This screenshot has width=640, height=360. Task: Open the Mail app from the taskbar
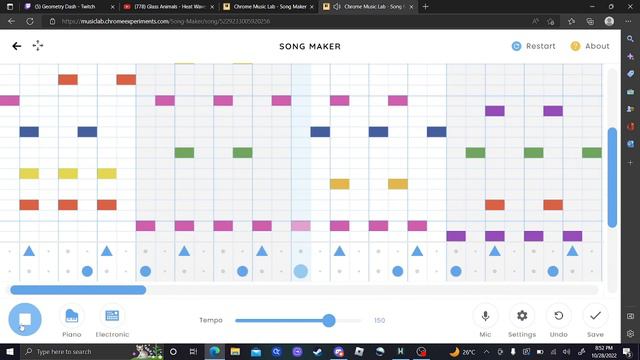256,351
